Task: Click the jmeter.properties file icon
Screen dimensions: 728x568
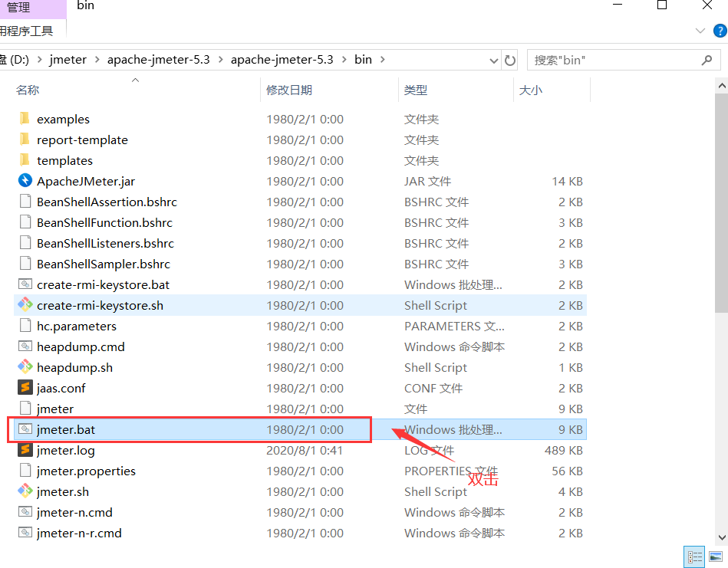Action: click(25, 471)
